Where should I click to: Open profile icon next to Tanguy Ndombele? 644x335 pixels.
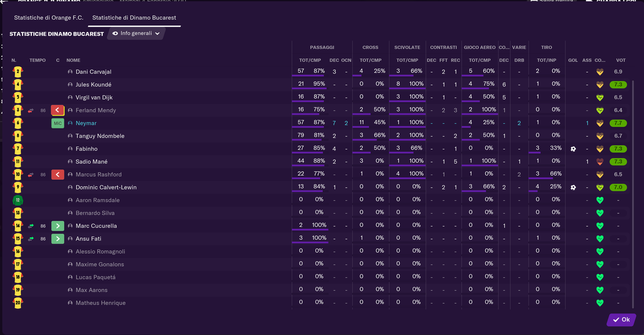point(70,136)
